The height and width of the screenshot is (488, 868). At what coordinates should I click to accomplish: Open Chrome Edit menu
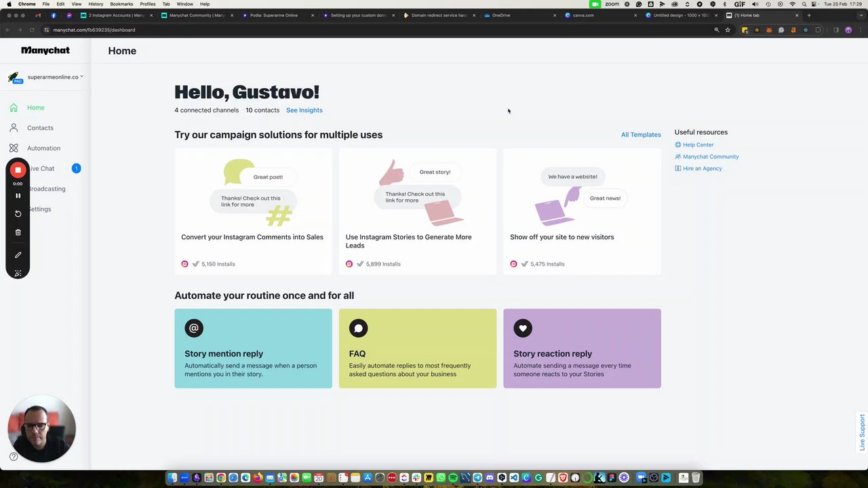60,4
